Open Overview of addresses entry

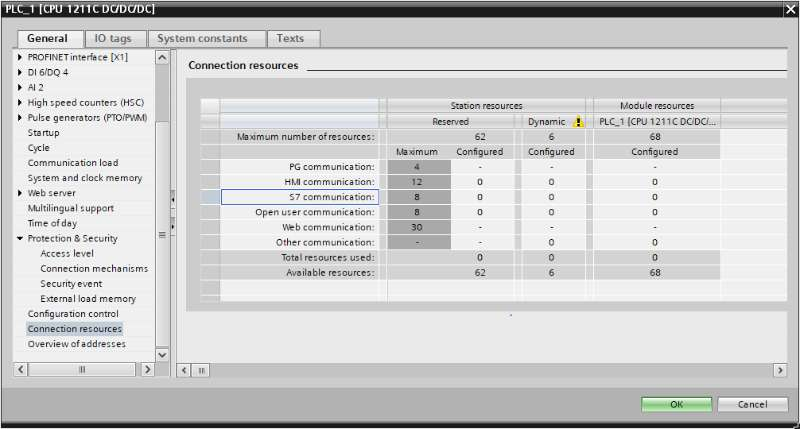(x=76, y=344)
